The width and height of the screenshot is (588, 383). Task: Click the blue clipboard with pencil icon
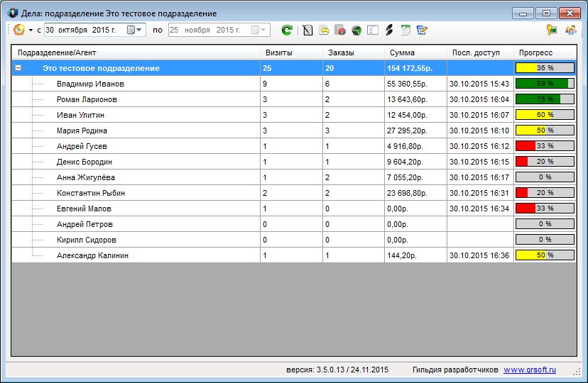pyautogui.click(x=422, y=30)
